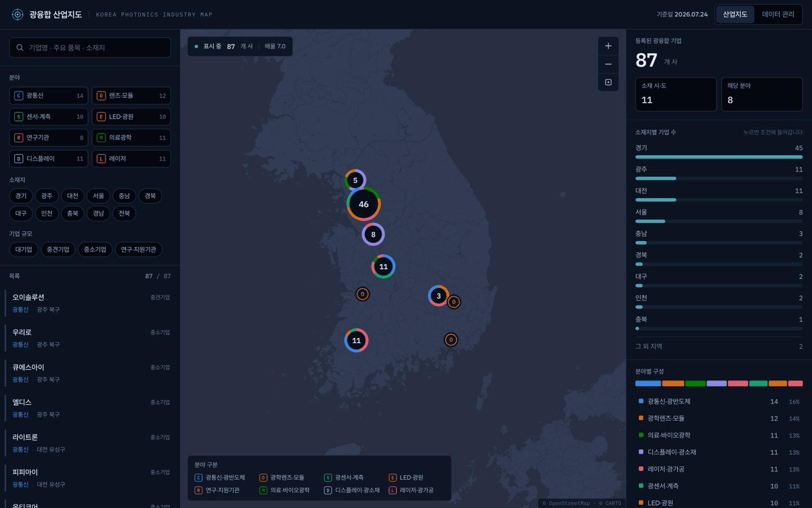Screen dimensions: 812x508
Task: Click the blue 광통신 composition bar segment
Action: tap(648, 383)
